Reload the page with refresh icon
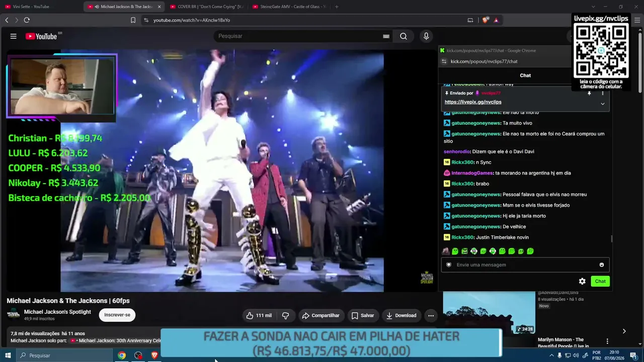Viewport: 644px width, 362px height. point(27,20)
